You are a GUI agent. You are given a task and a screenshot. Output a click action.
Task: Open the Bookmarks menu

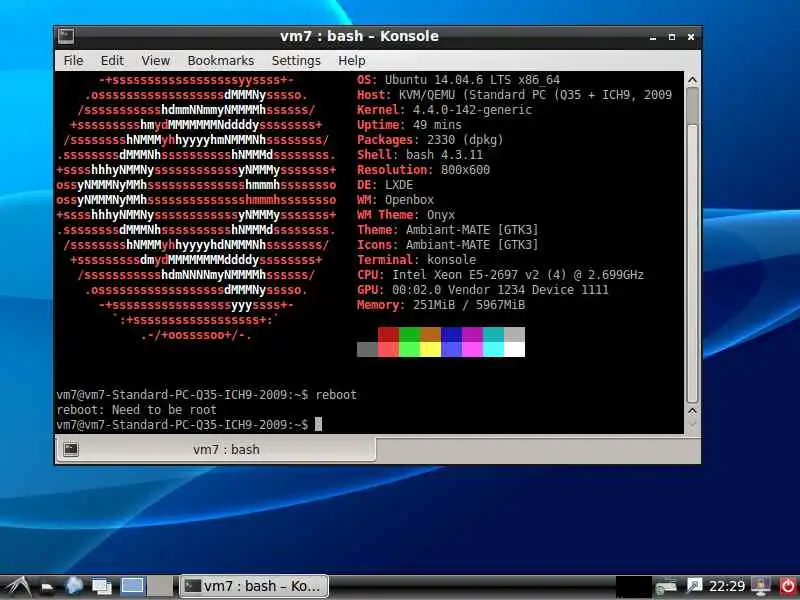tap(221, 61)
